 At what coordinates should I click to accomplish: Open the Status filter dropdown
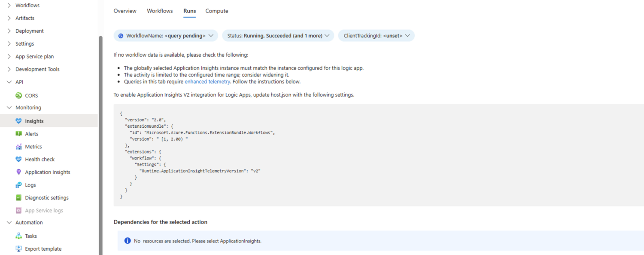tap(278, 36)
